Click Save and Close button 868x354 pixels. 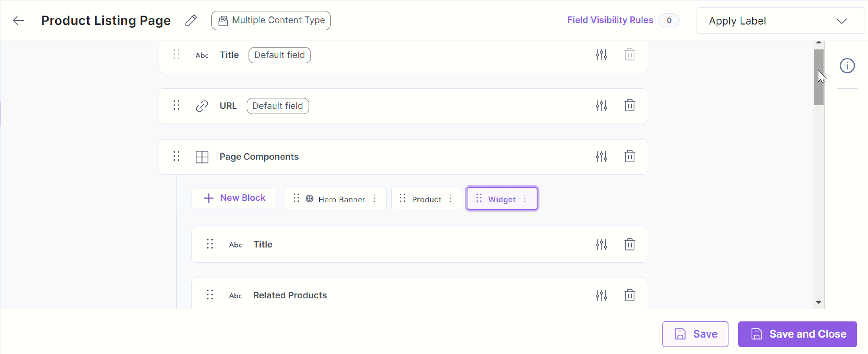797,334
